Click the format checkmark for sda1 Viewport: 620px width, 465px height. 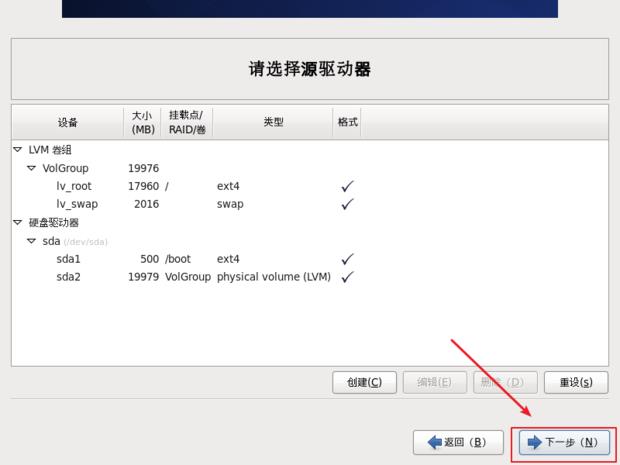point(347,259)
